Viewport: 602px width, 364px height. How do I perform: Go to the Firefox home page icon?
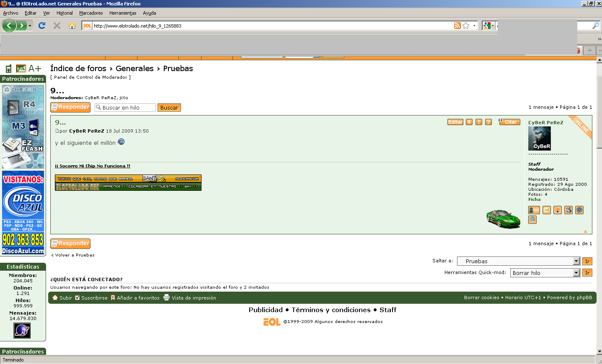72,26
